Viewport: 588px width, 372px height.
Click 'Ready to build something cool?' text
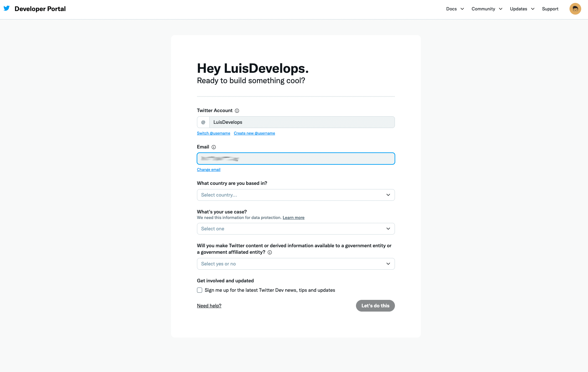tap(251, 81)
